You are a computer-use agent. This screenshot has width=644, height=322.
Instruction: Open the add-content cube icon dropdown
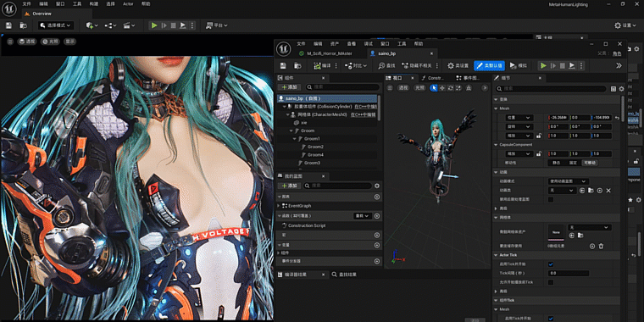tap(92, 25)
